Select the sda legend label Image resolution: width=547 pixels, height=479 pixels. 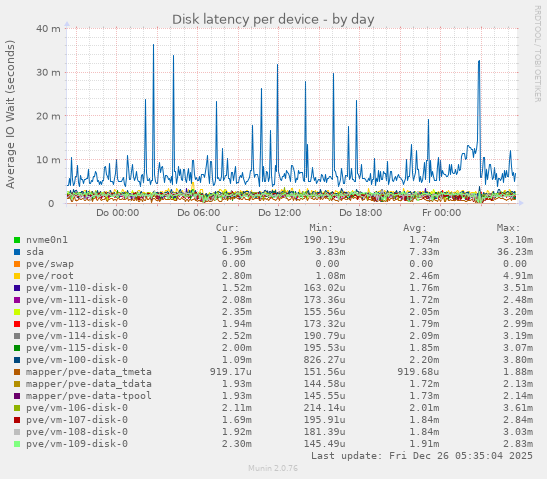35,252
